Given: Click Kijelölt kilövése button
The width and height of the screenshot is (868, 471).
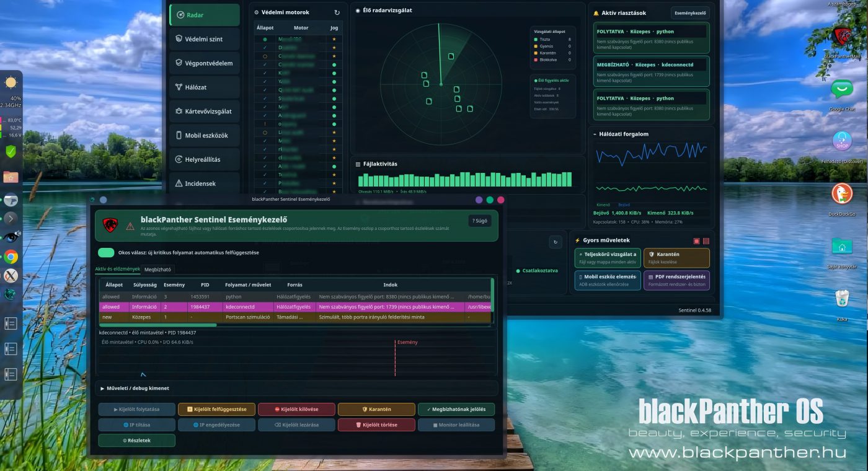Looking at the screenshot, I should [x=296, y=409].
